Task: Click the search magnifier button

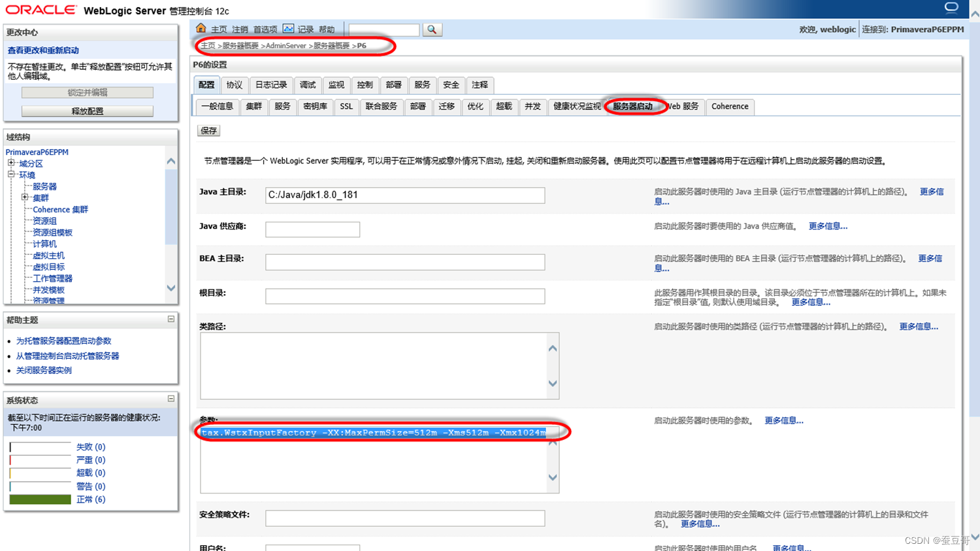Action: [432, 29]
